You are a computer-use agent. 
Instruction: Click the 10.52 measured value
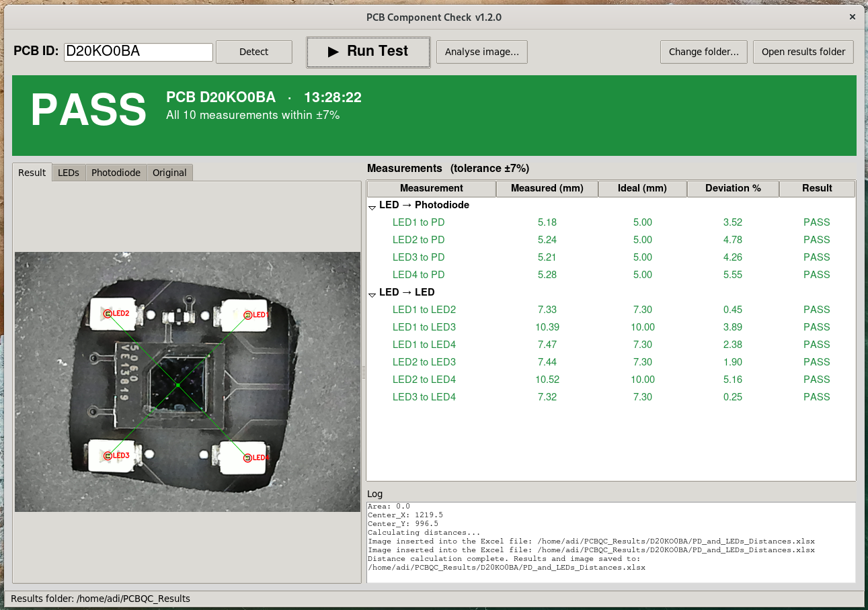click(547, 380)
